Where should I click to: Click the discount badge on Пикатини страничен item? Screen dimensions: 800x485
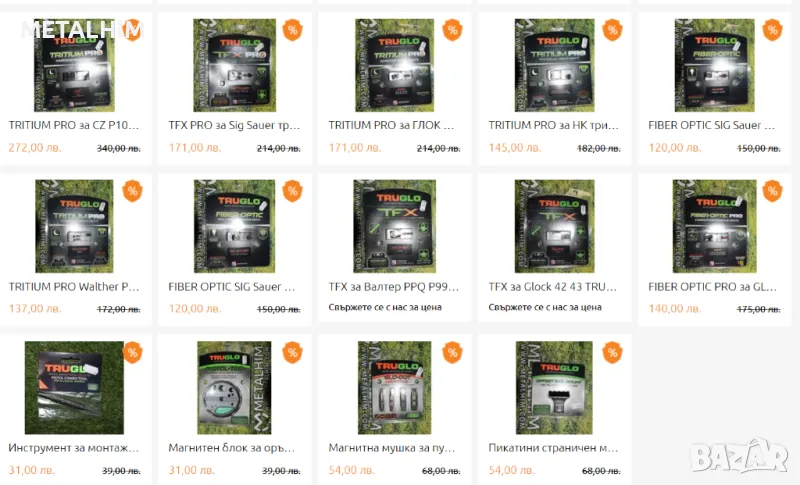pyautogui.click(x=612, y=352)
